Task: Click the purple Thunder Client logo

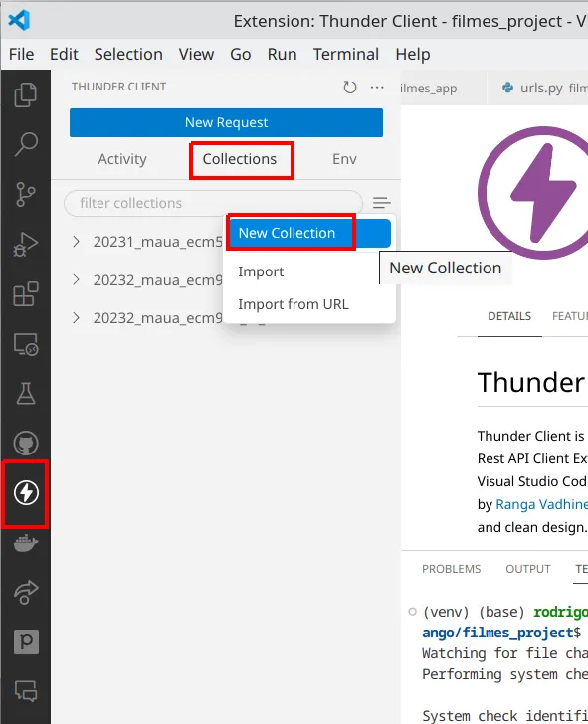Action: (x=532, y=193)
